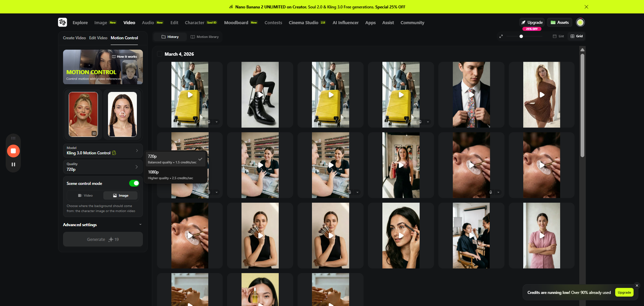The image size is (644, 306).
Task: Select 1080p higher quality option
Action: (x=170, y=175)
